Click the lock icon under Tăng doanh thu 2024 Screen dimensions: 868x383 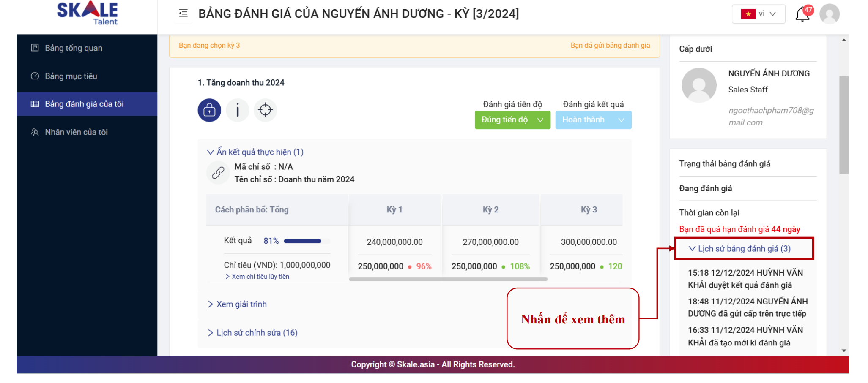coord(209,110)
